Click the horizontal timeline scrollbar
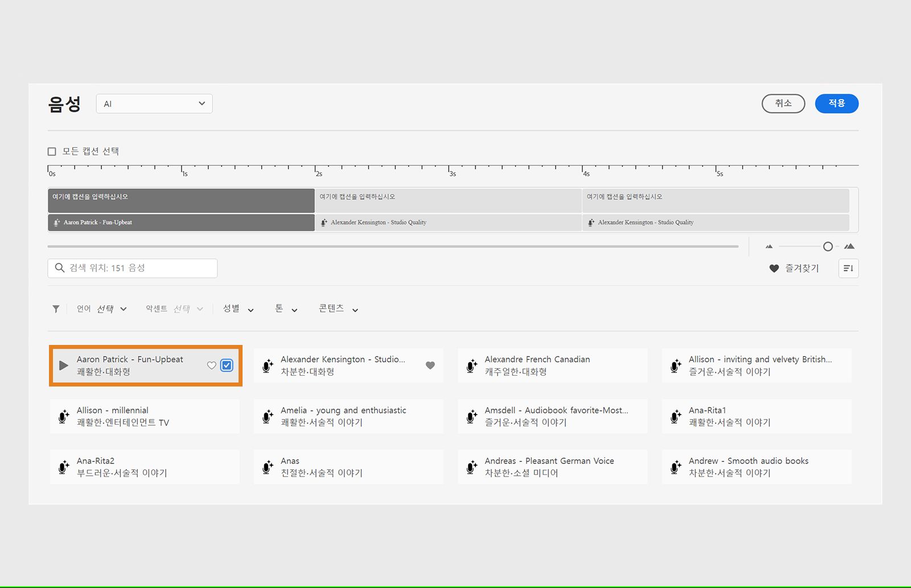Viewport: 911px width, 588px height. coord(393,246)
